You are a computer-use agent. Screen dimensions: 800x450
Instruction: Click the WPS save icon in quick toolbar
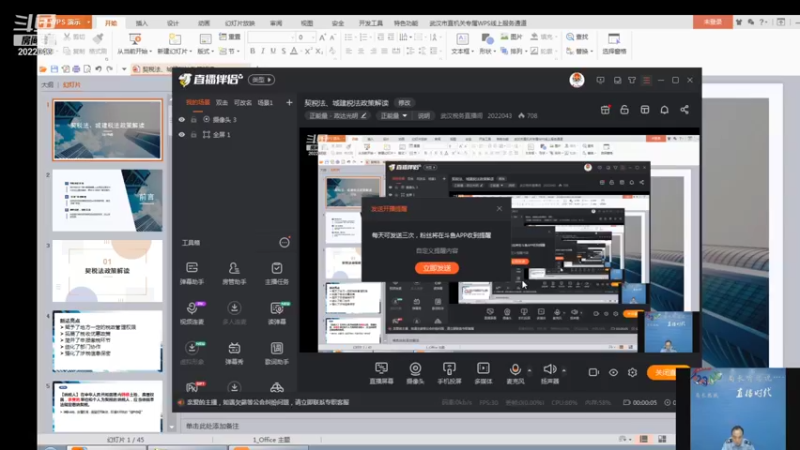click(x=54, y=69)
